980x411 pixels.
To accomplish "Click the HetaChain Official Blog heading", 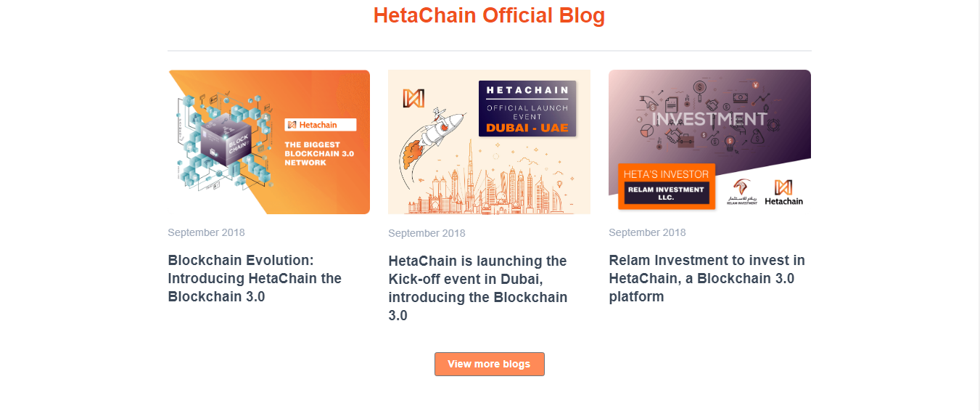I will [x=489, y=15].
